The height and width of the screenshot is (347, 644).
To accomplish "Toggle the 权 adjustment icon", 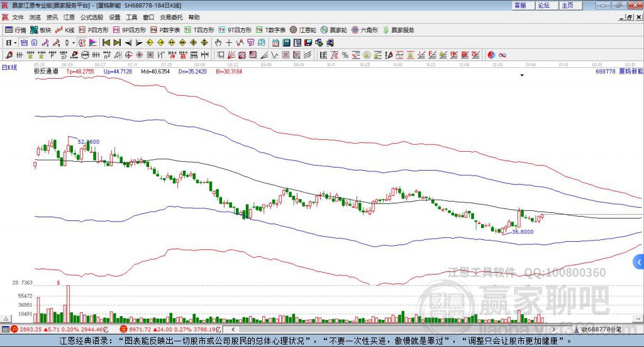I will click(82, 43).
